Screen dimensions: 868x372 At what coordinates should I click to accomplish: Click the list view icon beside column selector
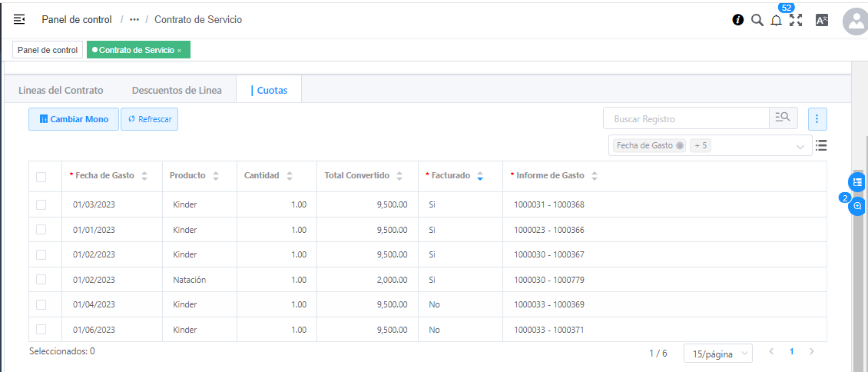[x=821, y=145]
